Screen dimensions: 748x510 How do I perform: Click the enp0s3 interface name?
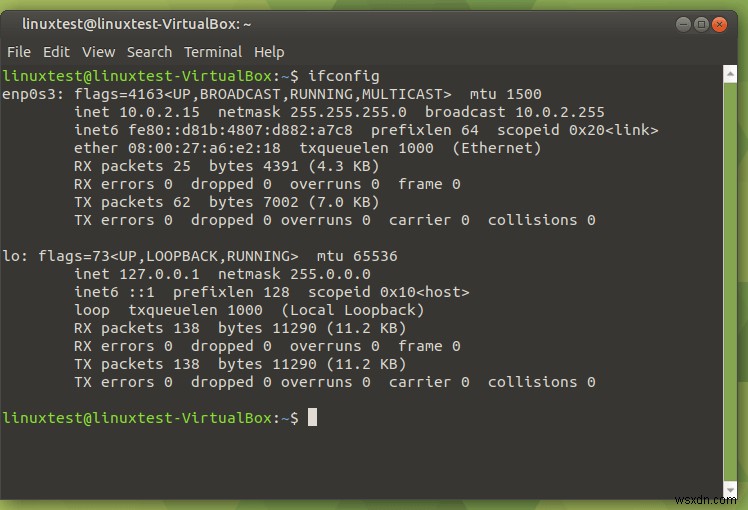pyautogui.click(x=29, y=94)
